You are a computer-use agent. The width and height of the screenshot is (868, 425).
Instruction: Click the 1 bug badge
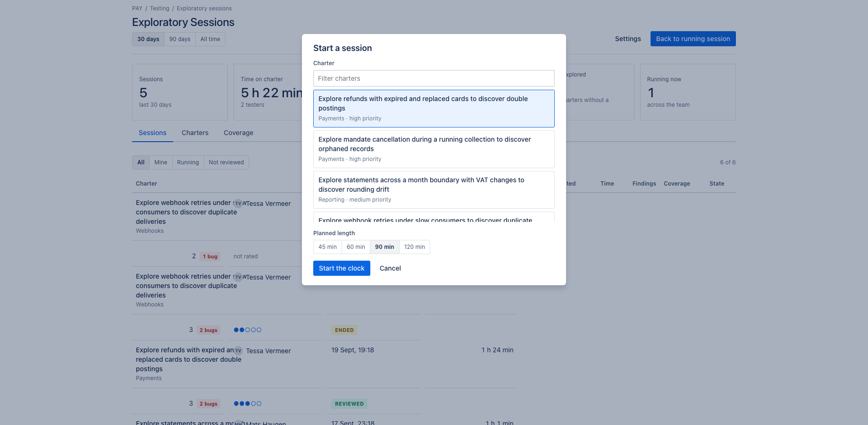210,256
